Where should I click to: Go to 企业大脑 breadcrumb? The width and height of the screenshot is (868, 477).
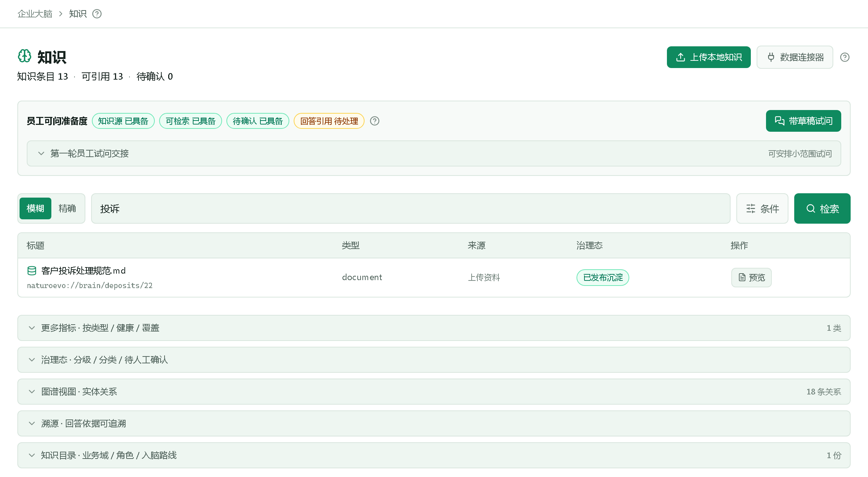tap(35, 14)
